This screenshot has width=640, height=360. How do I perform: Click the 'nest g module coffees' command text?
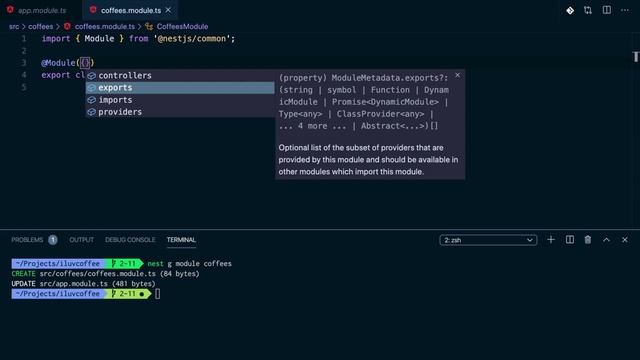pos(189,264)
